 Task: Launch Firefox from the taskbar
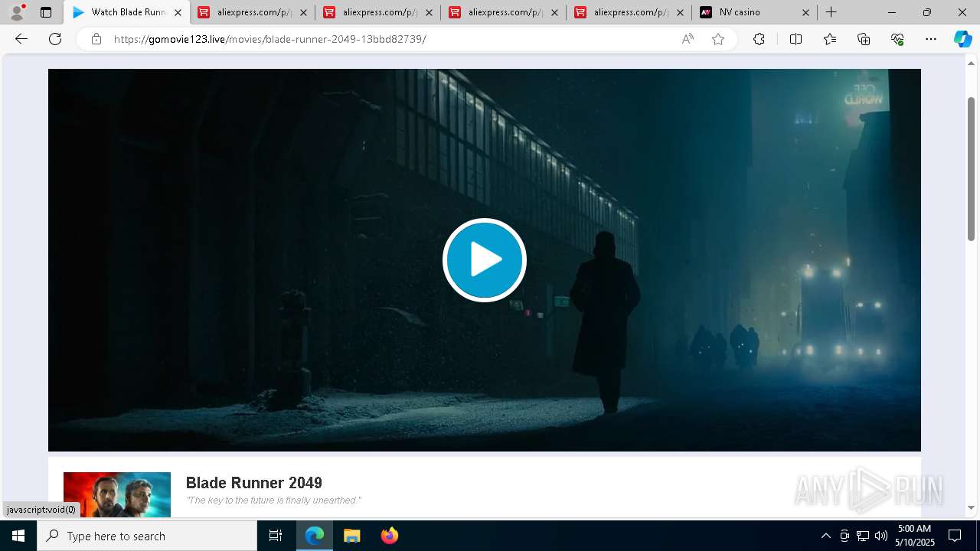[389, 536]
